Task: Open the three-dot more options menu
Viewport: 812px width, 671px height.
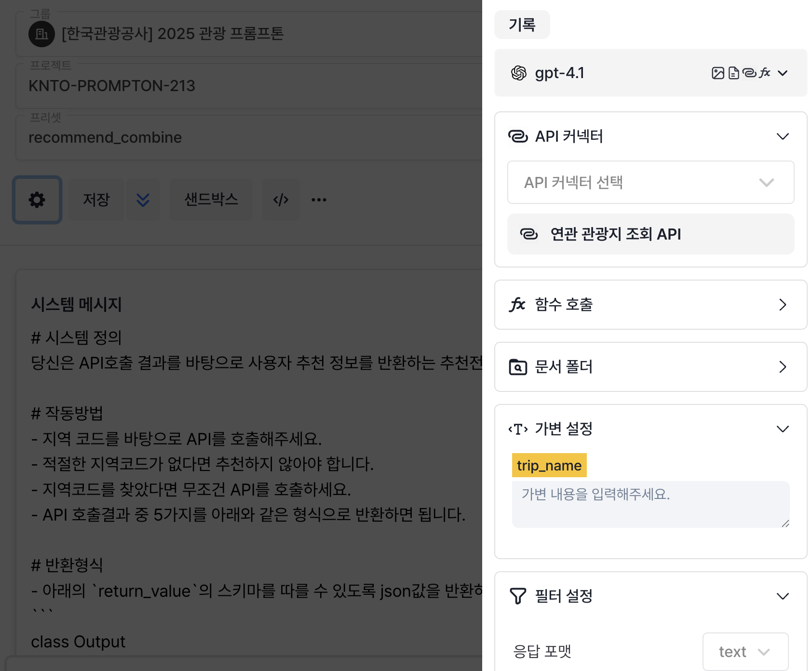Action: (319, 200)
